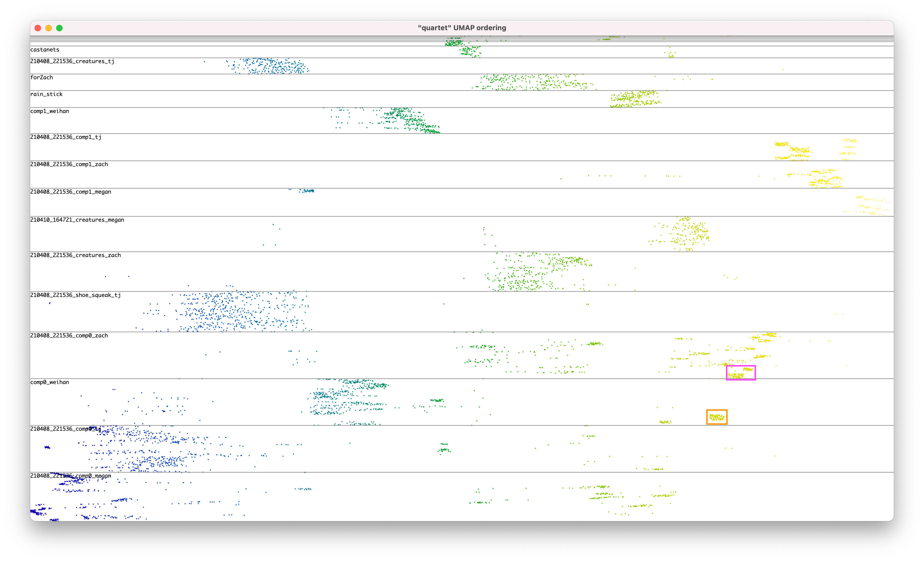Click the yellow minimize window button

click(49, 28)
